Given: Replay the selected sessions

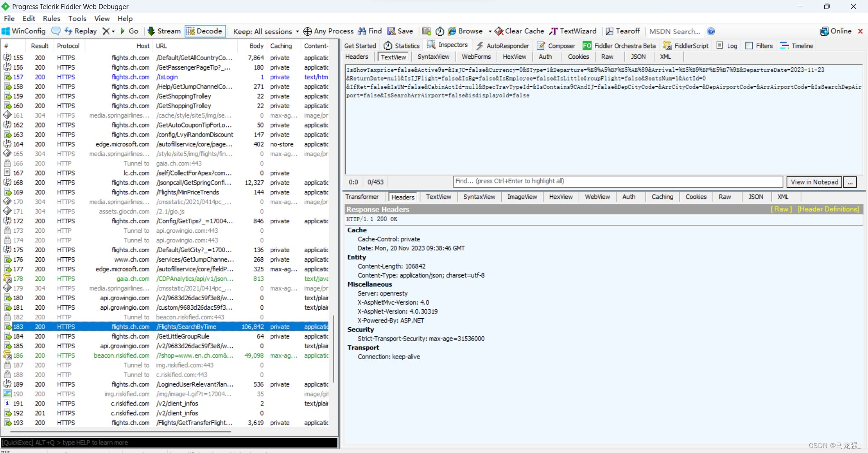Looking at the screenshot, I should (x=80, y=31).
